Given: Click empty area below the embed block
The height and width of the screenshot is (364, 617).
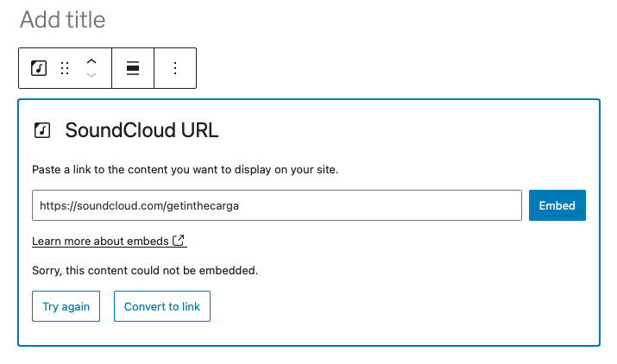Looking at the screenshot, I should click(308, 355).
